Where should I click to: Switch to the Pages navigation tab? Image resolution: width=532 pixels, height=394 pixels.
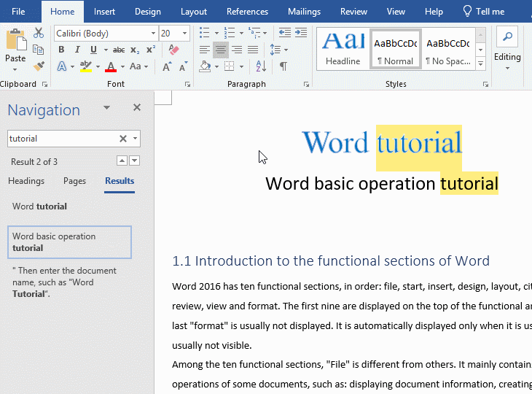click(x=74, y=181)
